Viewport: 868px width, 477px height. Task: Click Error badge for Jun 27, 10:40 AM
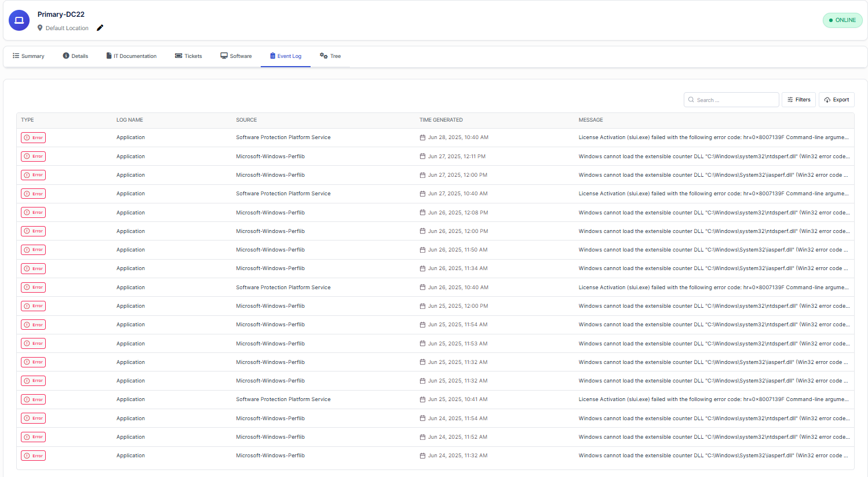(x=33, y=194)
